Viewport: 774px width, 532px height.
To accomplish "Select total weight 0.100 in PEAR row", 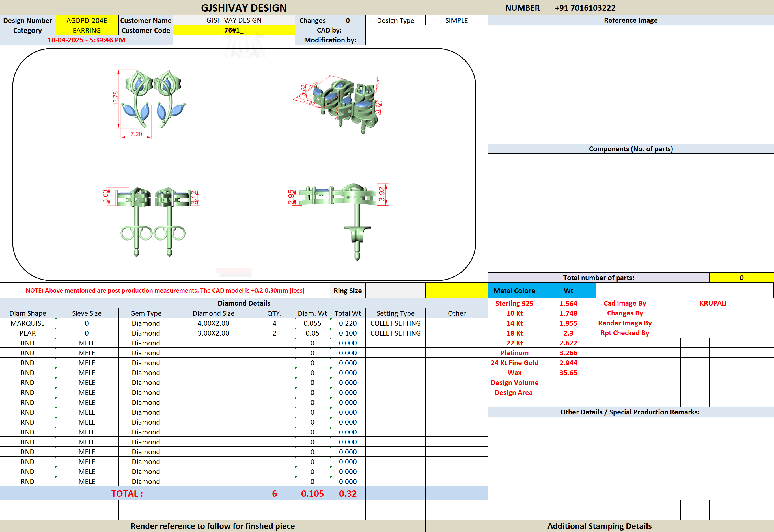I will coord(348,333).
